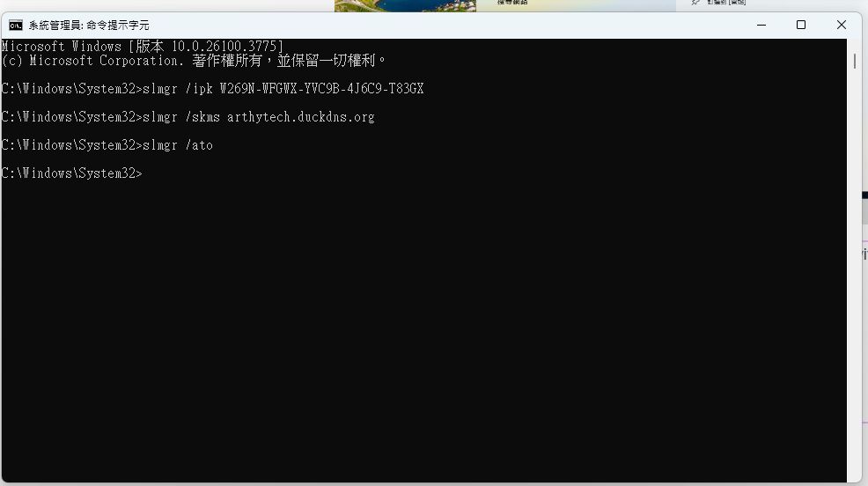This screenshot has height=486, width=868.
Task: Open the Command Prompt system menu icon
Action: pyautogui.click(x=16, y=26)
